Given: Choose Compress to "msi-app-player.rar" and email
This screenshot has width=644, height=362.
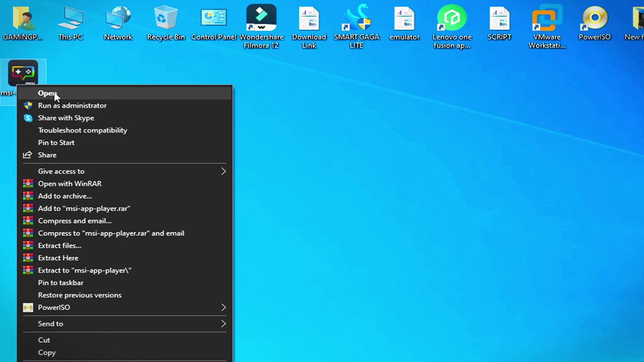Looking at the screenshot, I should coord(125,233).
